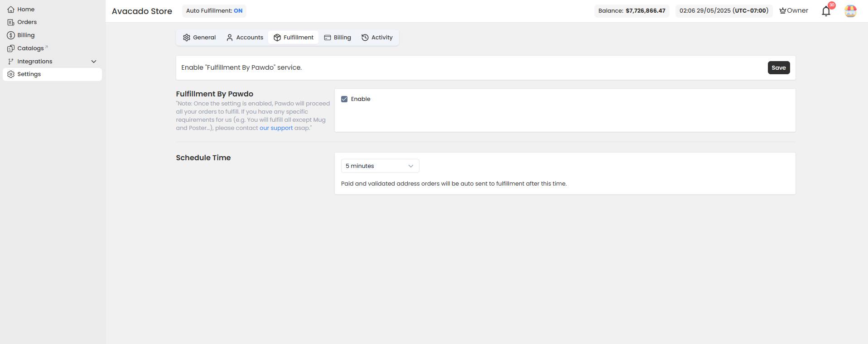Click the Integrations sidebar label
The width and height of the screenshot is (868, 344).
click(34, 61)
